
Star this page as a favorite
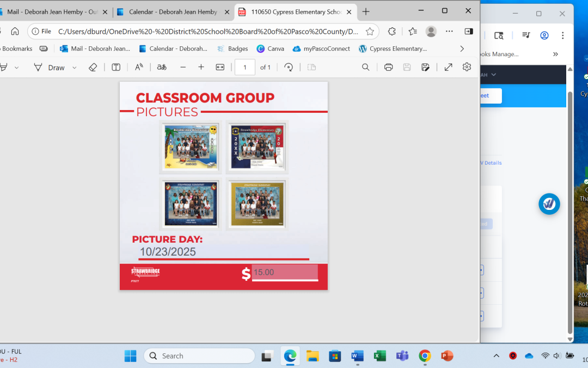(x=370, y=32)
